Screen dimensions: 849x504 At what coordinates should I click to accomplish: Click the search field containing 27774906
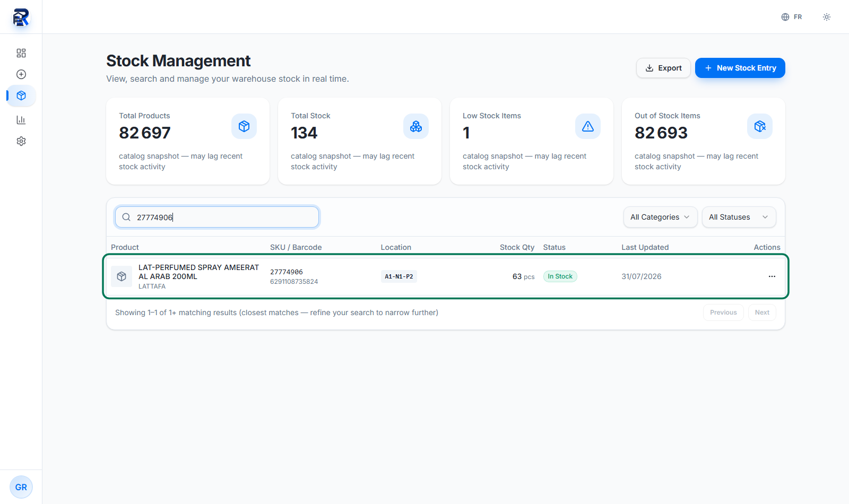[217, 217]
